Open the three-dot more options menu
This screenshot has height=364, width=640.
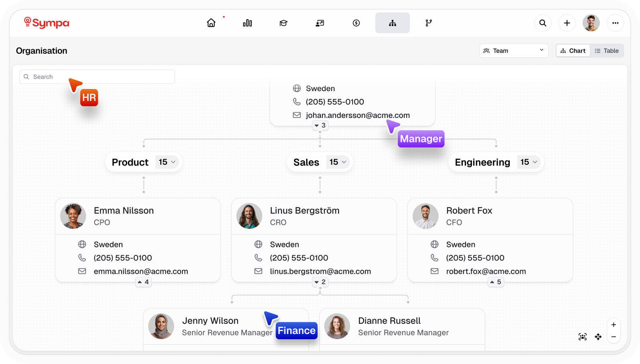[x=616, y=23]
